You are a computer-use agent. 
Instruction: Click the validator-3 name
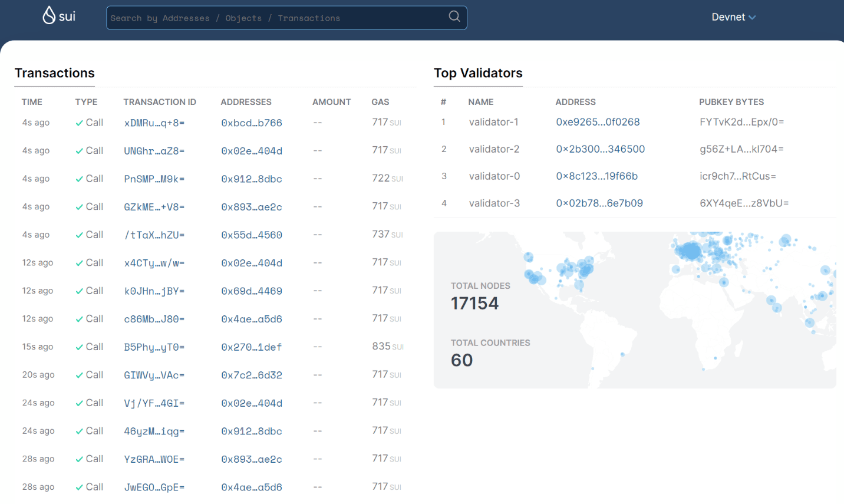pyautogui.click(x=494, y=203)
